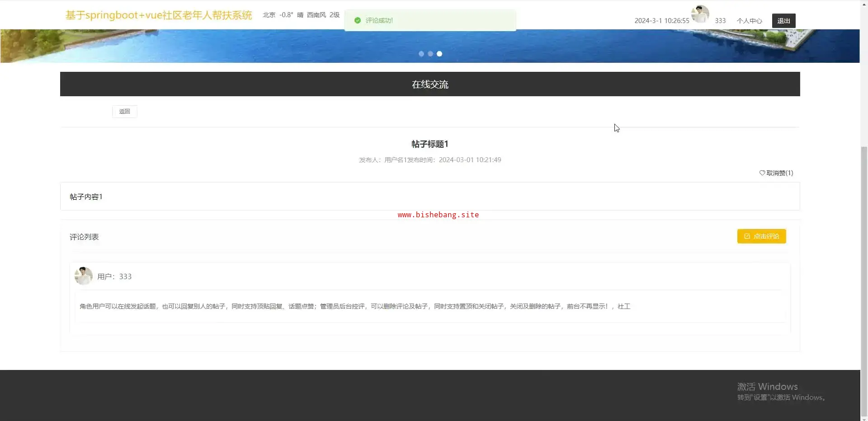868x421 pixels.
Task: Open 个人中心 personal center
Action: [x=749, y=21]
